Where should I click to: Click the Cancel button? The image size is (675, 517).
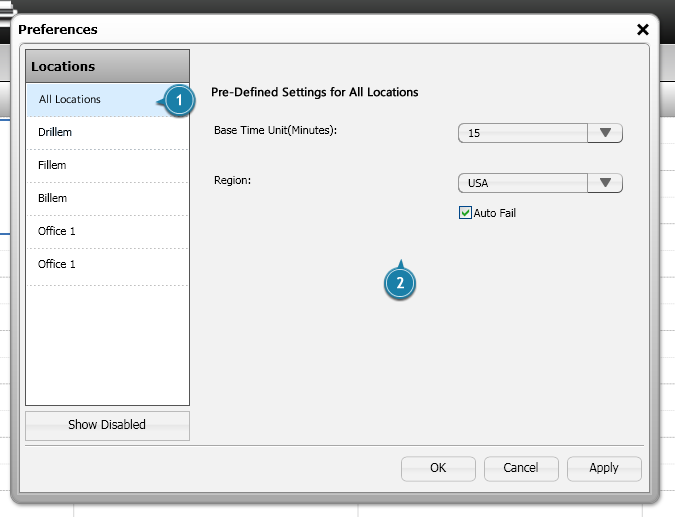(521, 468)
